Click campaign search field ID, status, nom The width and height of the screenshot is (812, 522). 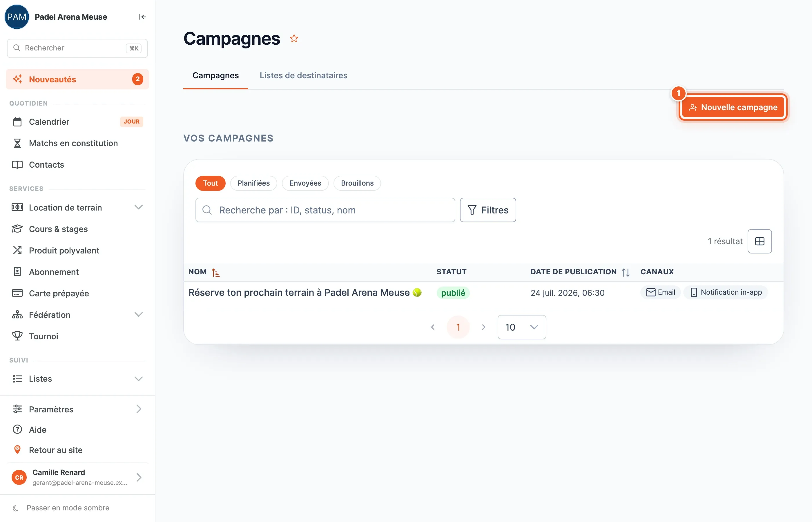[x=325, y=210]
